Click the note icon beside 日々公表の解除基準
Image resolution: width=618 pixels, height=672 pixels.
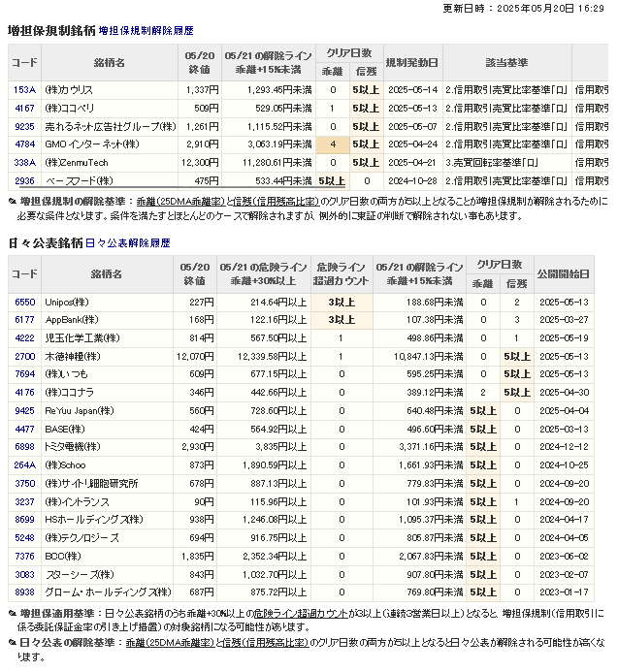pos(13,643)
